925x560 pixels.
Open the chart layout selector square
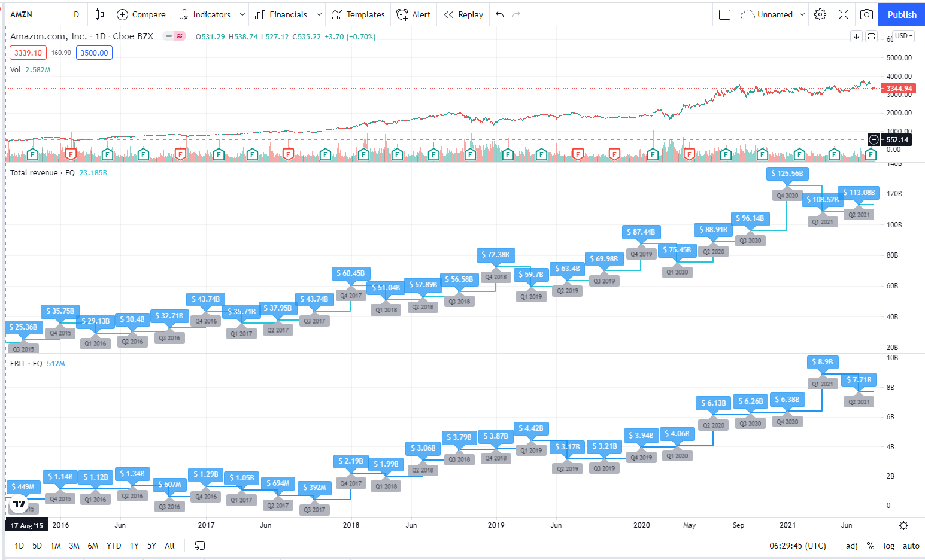[724, 14]
